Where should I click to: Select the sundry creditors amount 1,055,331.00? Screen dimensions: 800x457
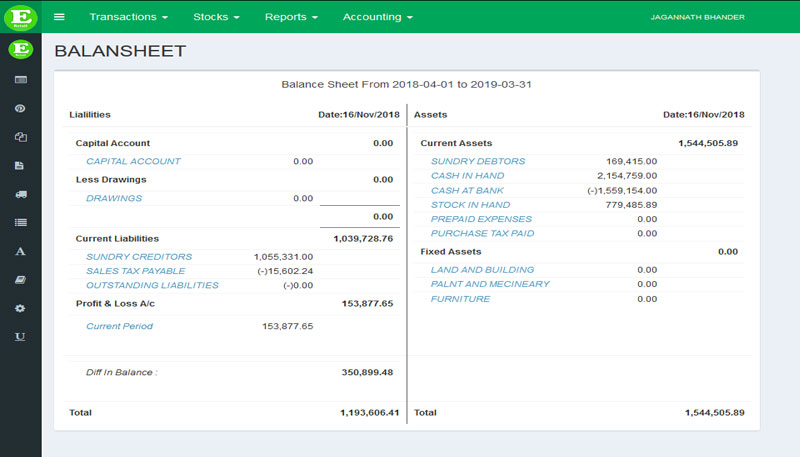tap(283, 257)
